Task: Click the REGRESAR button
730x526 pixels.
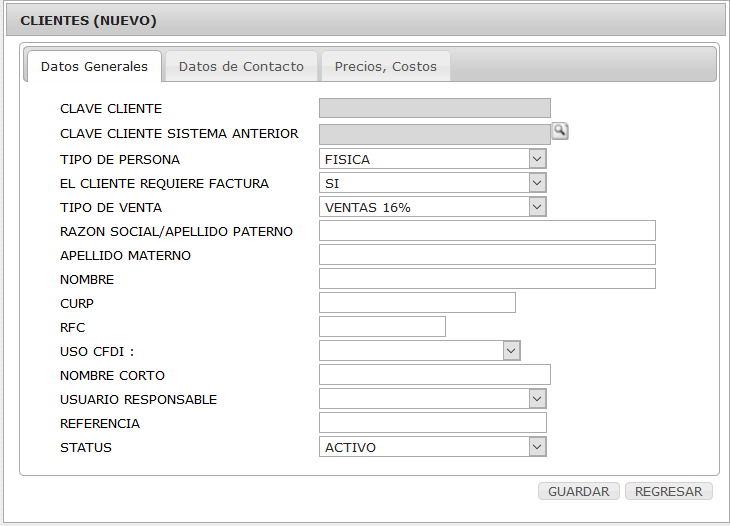Action: click(669, 492)
